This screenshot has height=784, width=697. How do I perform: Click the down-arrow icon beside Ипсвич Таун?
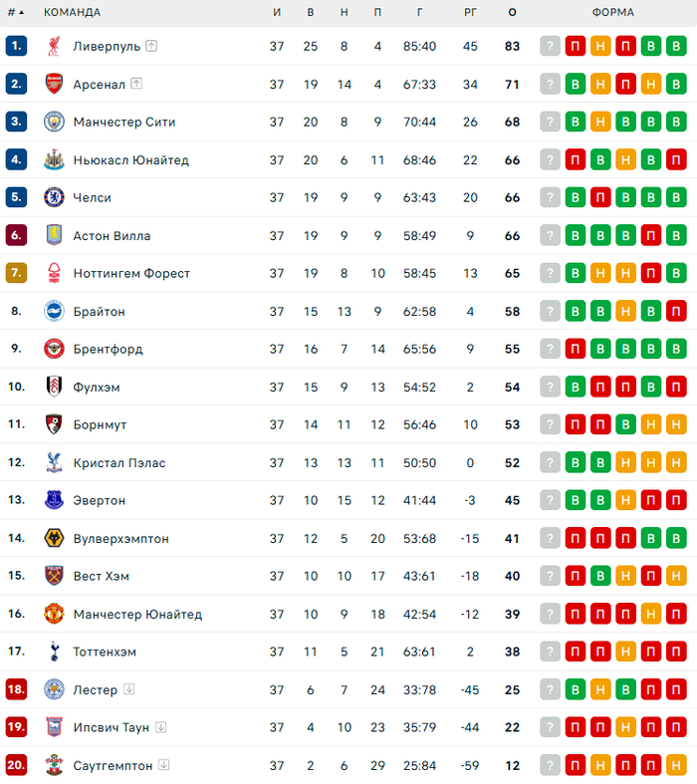click(x=160, y=727)
